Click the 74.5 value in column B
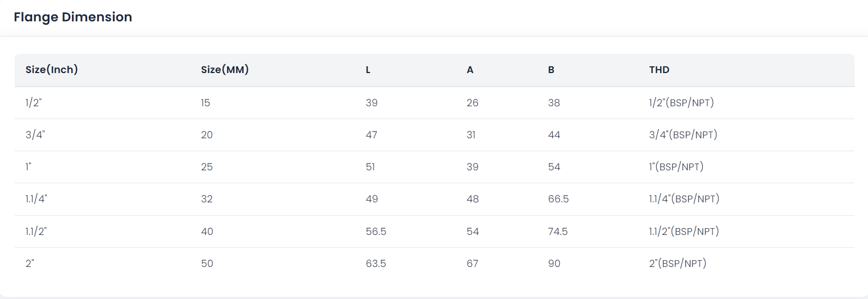This screenshot has width=868, height=299. tap(558, 232)
